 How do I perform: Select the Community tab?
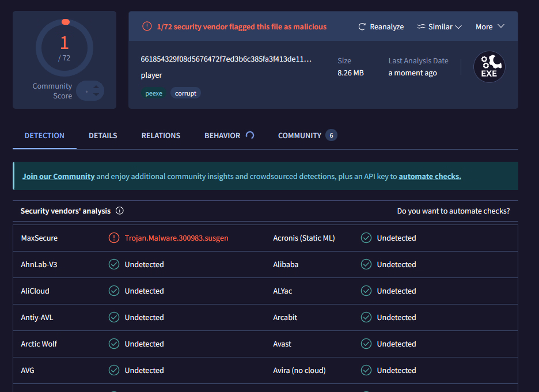click(x=299, y=136)
